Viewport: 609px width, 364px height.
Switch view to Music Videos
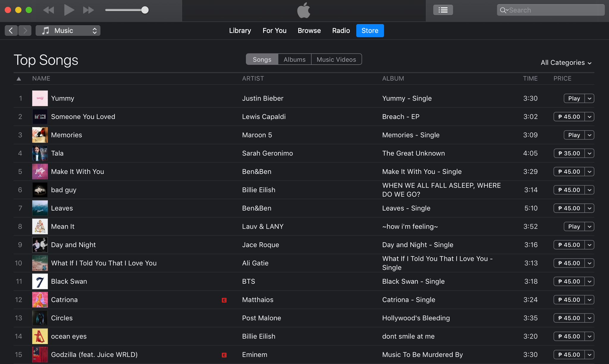(x=336, y=59)
